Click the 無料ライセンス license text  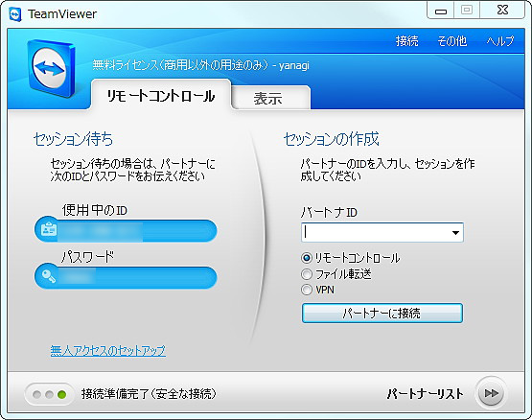click(x=201, y=65)
